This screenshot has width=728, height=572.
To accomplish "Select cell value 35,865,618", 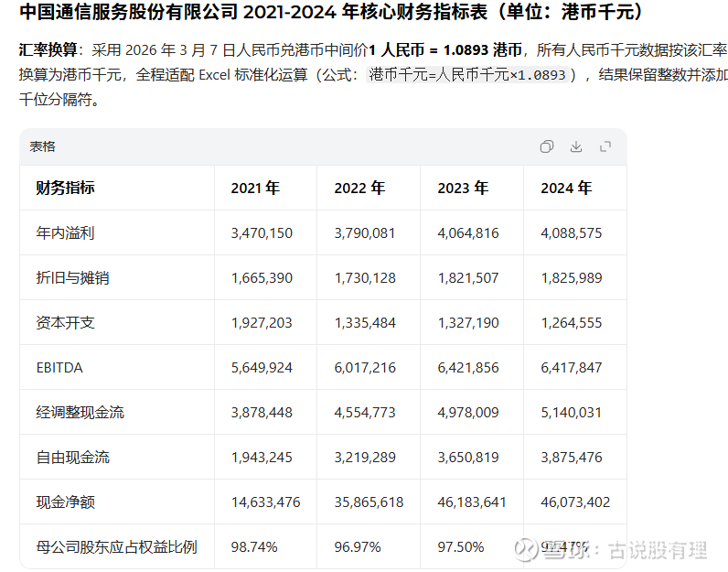I will [x=369, y=502].
